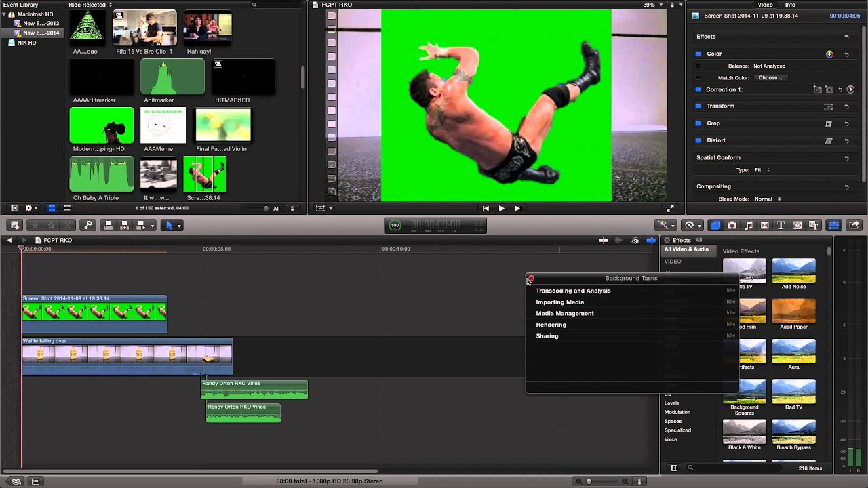This screenshot has height=488, width=868.
Task: Play the viewer clip
Action: click(x=502, y=209)
